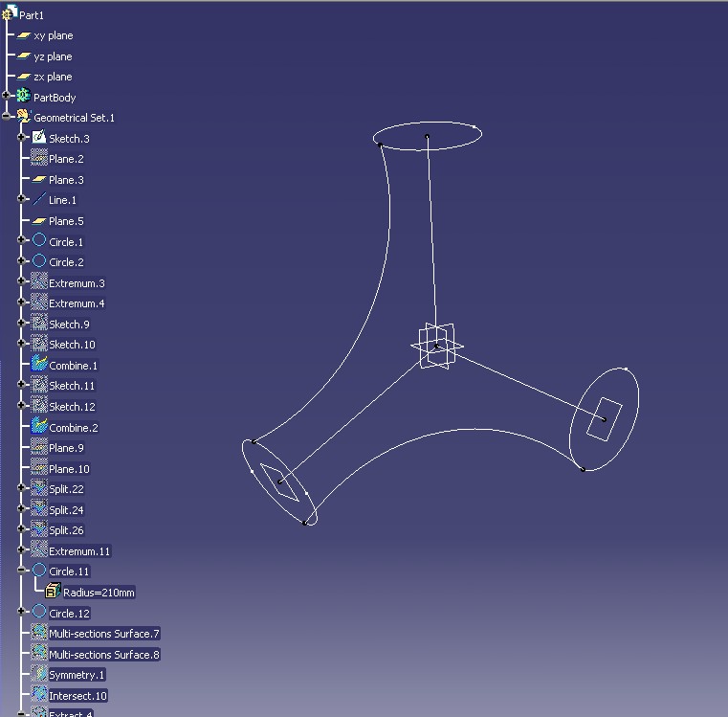Click the Combine.1 icon
728x717 pixels.
coord(39,364)
